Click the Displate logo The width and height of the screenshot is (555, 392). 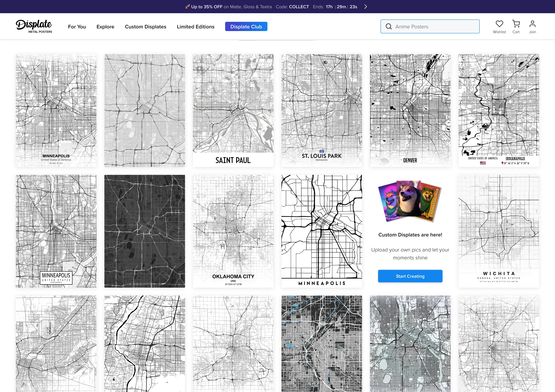tap(34, 26)
